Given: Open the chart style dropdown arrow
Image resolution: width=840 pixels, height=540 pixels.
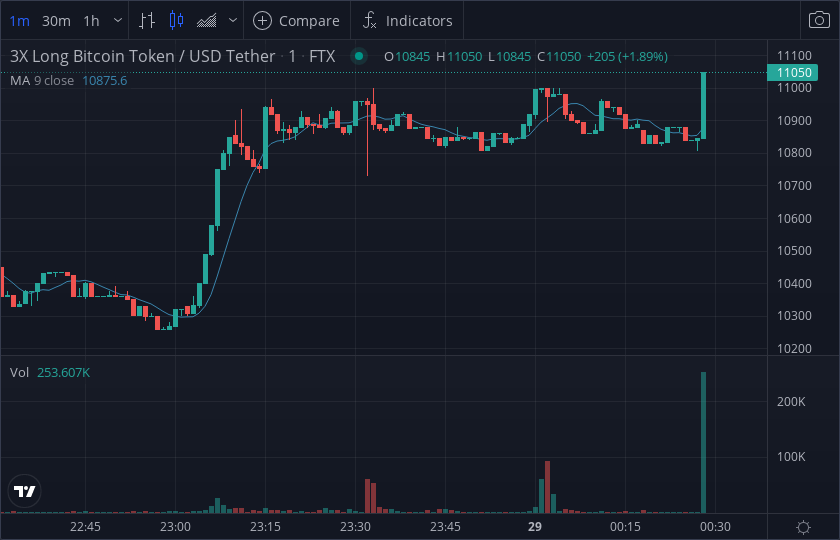Looking at the screenshot, I should click(232, 21).
